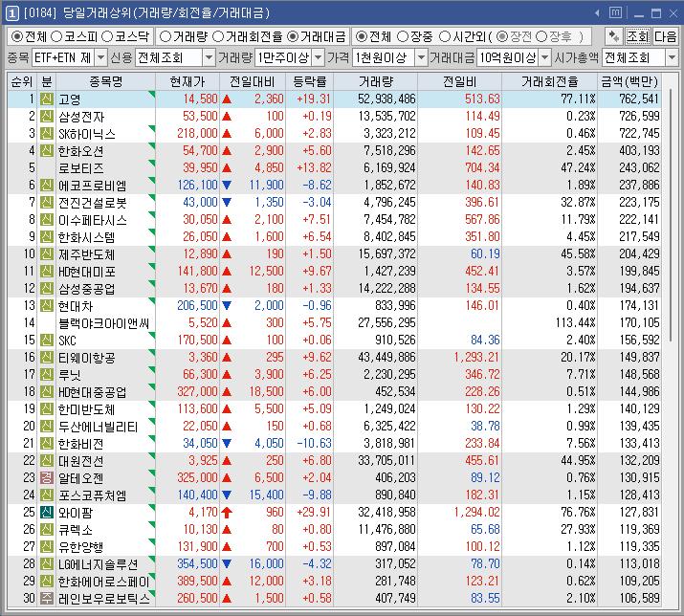This screenshot has width=684, height=616.
Task: Click the left arrow icon in title bar
Action: [x=597, y=13]
